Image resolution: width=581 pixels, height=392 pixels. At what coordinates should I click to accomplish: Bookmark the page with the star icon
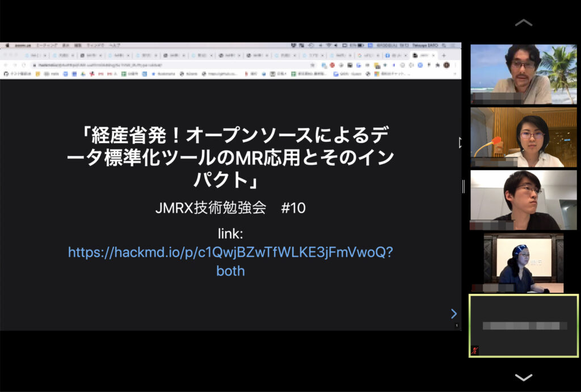coord(313,65)
